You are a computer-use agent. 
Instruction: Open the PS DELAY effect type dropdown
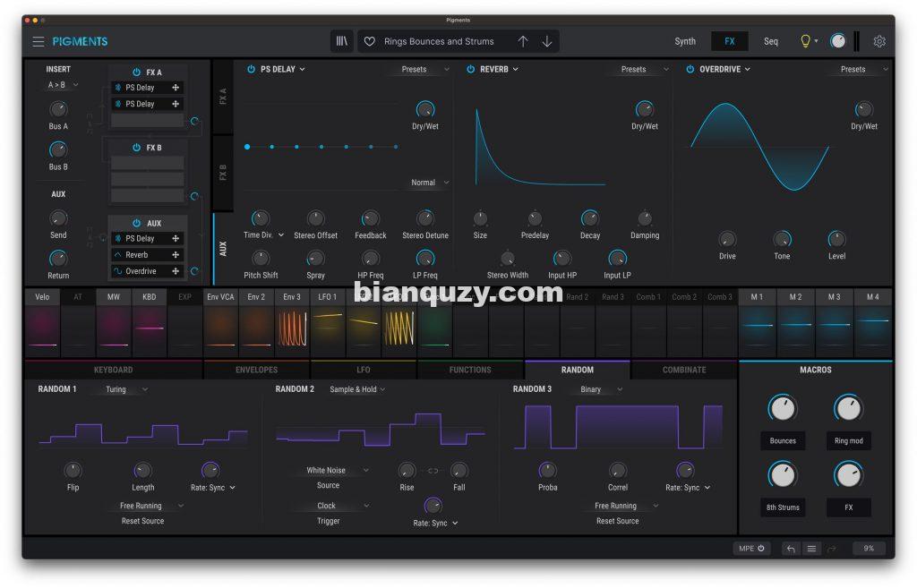[x=282, y=69]
